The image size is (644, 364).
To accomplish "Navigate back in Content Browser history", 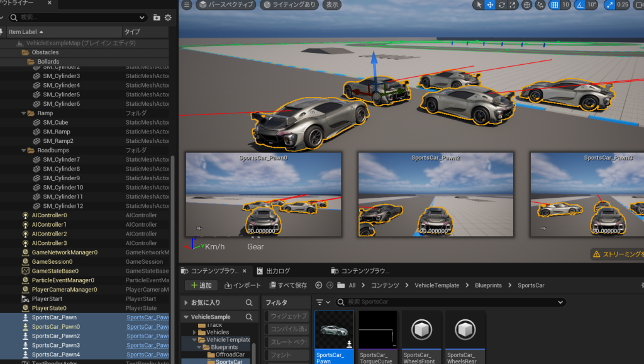I will (x=319, y=285).
